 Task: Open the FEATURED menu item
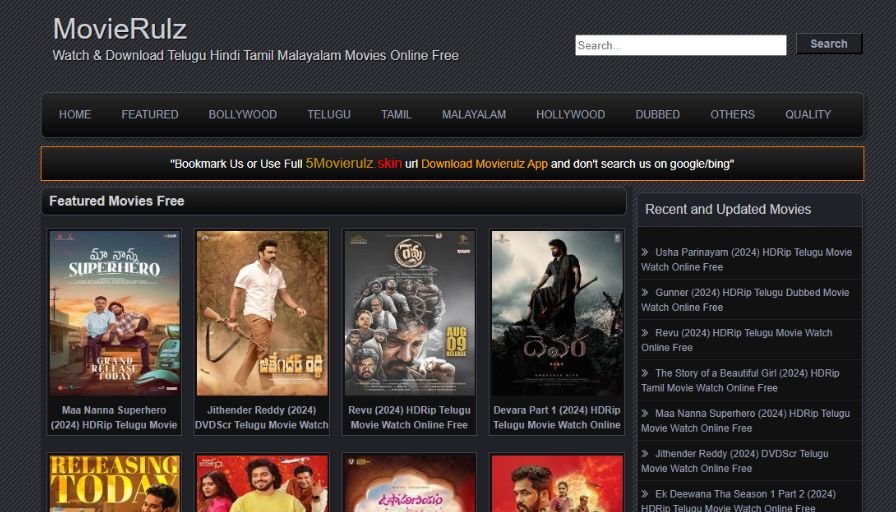click(x=150, y=114)
